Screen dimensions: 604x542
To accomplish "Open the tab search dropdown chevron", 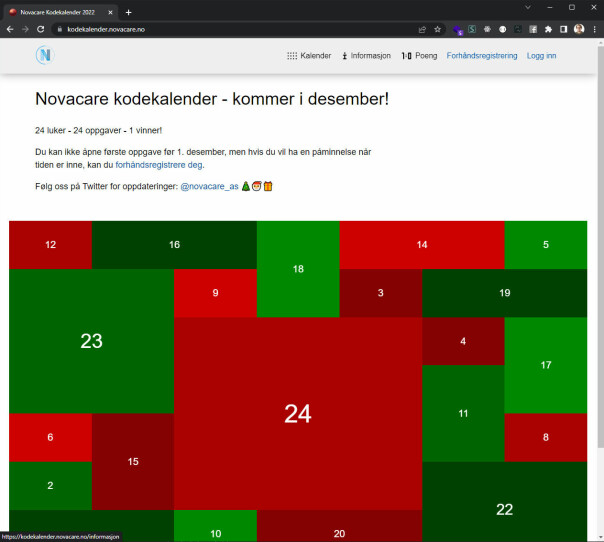I will pyautogui.click(x=528, y=7).
